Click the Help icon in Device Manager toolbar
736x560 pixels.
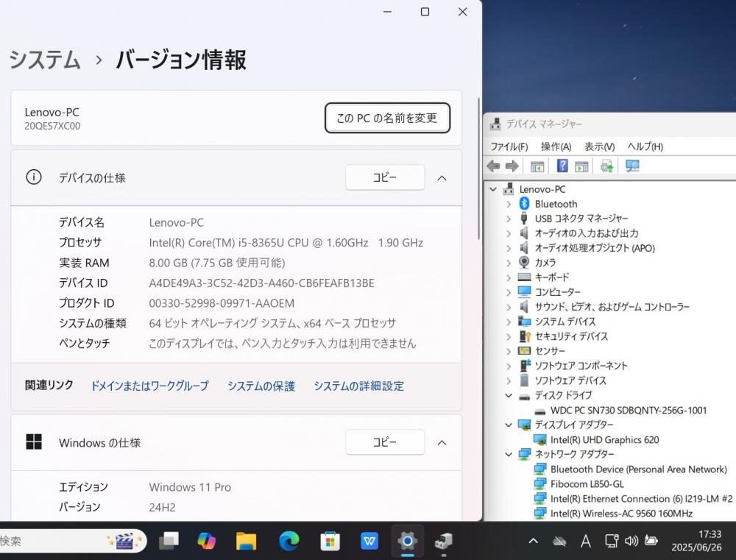562,166
